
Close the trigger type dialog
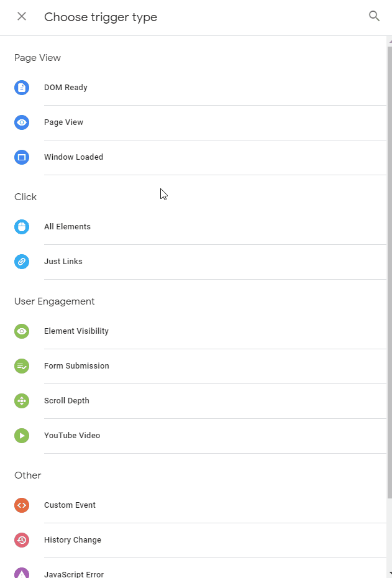[x=21, y=17]
